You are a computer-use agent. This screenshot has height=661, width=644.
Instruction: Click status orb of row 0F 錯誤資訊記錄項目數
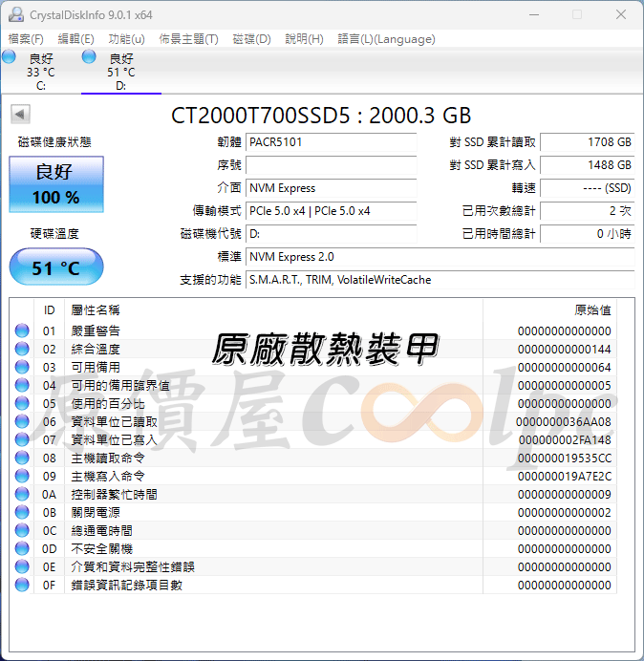[x=22, y=585]
